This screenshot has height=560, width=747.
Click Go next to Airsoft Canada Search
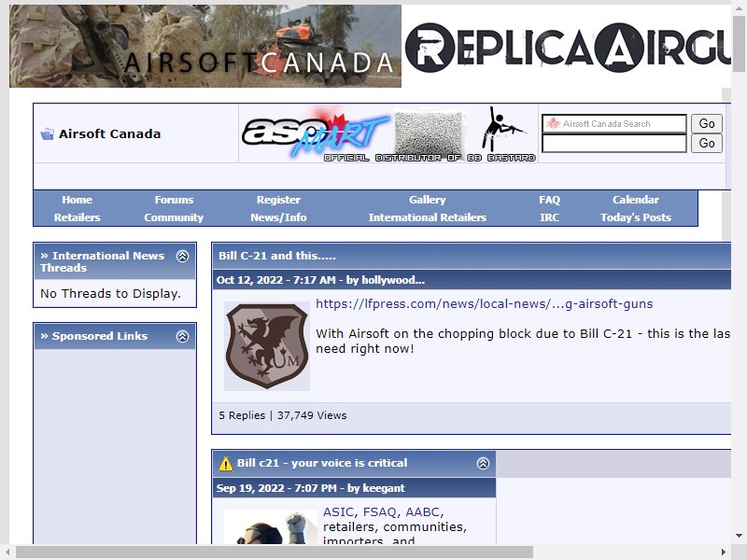(x=707, y=124)
